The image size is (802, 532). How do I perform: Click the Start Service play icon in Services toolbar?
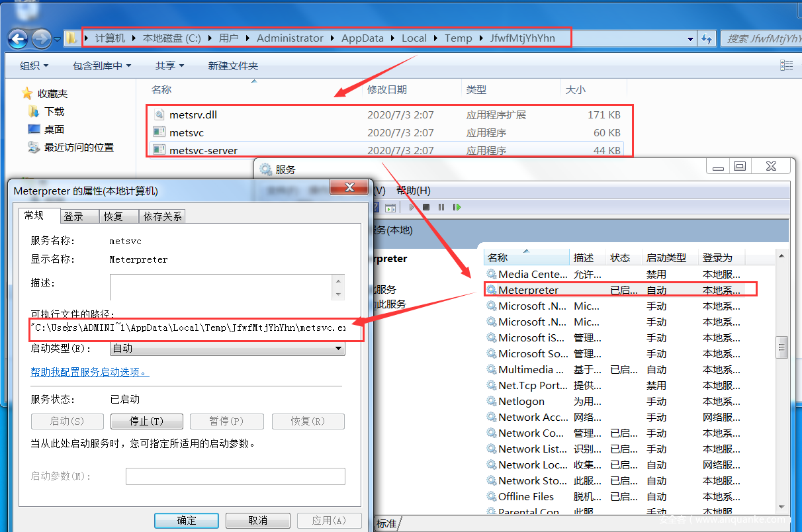tap(412, 207)
